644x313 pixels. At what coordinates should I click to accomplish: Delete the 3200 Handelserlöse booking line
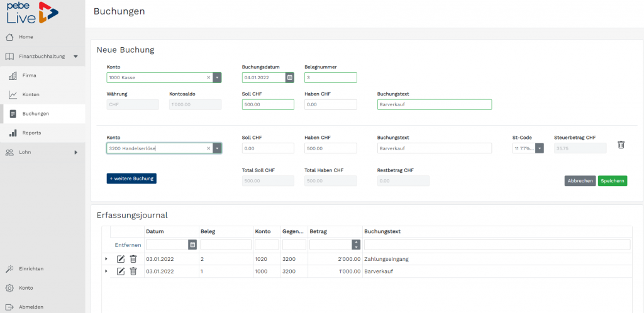(x=621, y=145)
